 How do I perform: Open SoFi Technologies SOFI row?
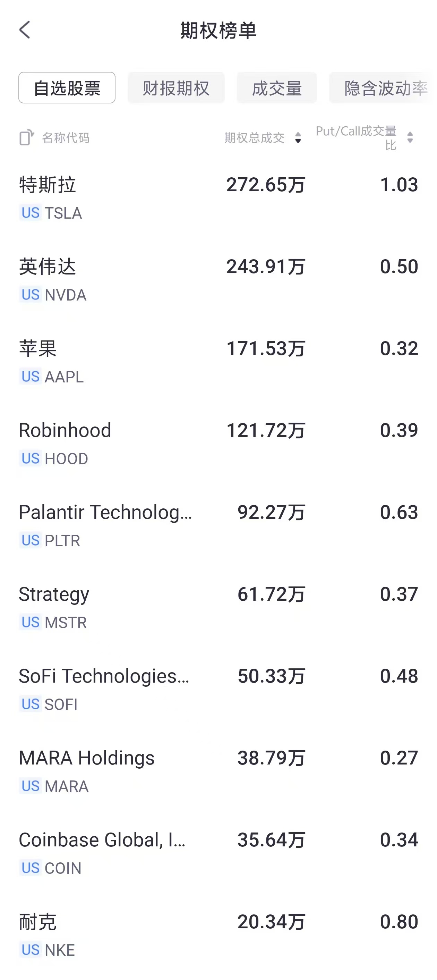(218, 689)
